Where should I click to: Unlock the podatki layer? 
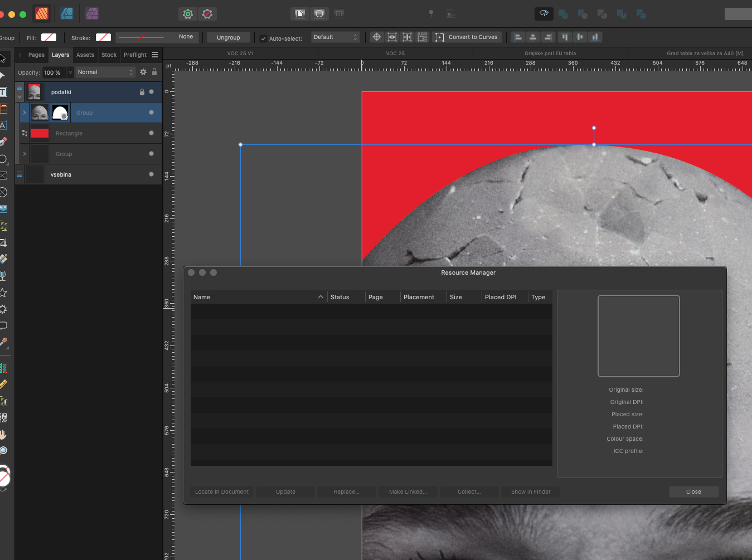142,92
